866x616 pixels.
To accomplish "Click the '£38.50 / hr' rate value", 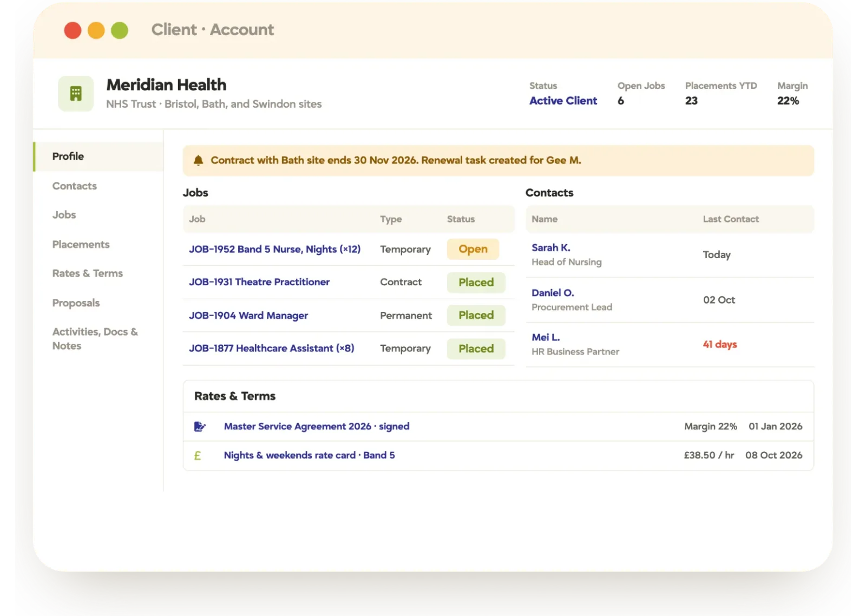I will 709,455.
